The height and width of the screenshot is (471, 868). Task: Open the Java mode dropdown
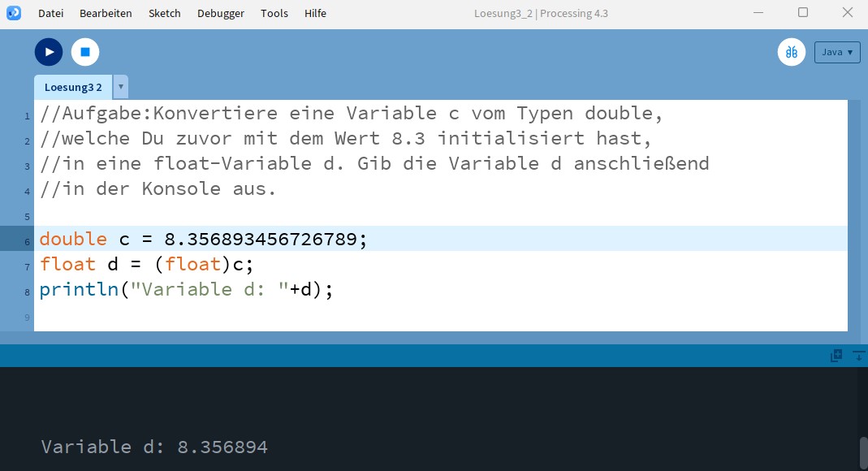(837, 52)
